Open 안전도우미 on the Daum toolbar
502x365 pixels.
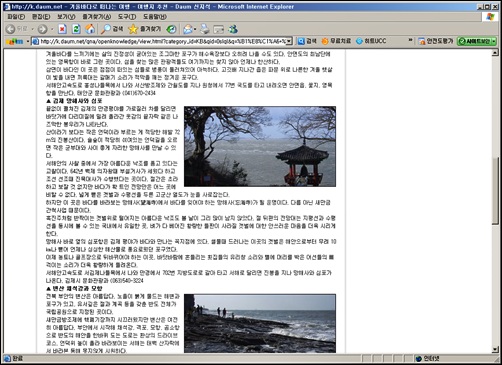point(436,41)
